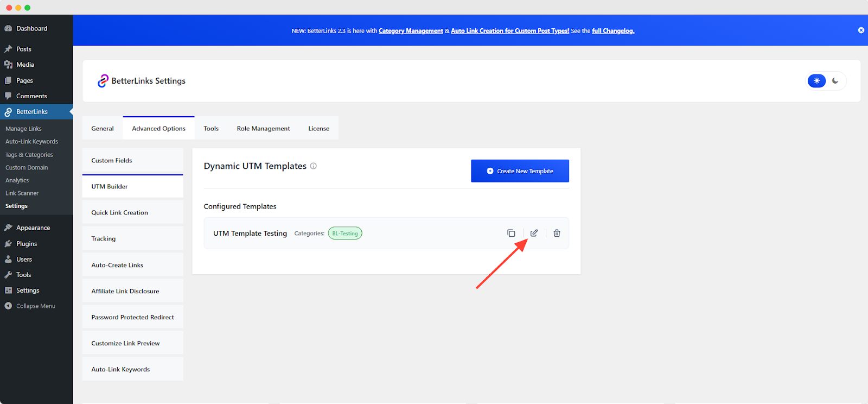Click the info icon beside Dynamic UTM Templates

click(x=314, y=166)
